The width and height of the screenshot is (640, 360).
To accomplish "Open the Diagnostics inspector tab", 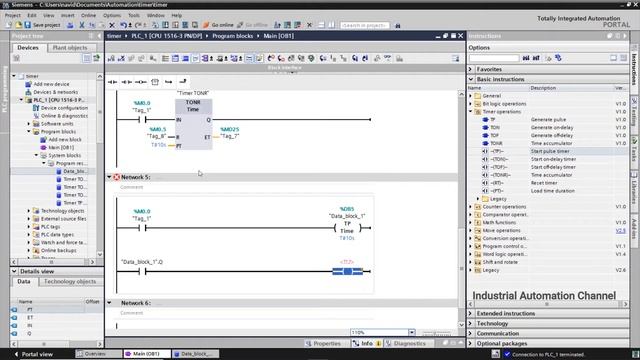I will [406, 344].
